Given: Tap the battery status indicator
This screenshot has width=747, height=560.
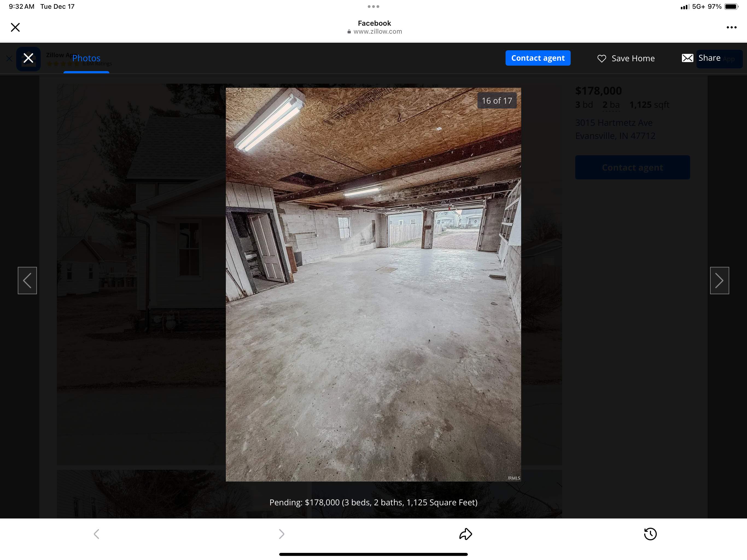Looking at the screenshot, I should coord(731,6).
